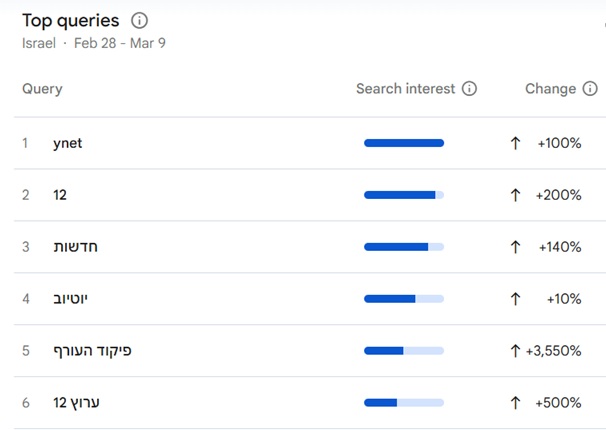Click the up arrow beside +500%
606x430 pixels.
516,403
